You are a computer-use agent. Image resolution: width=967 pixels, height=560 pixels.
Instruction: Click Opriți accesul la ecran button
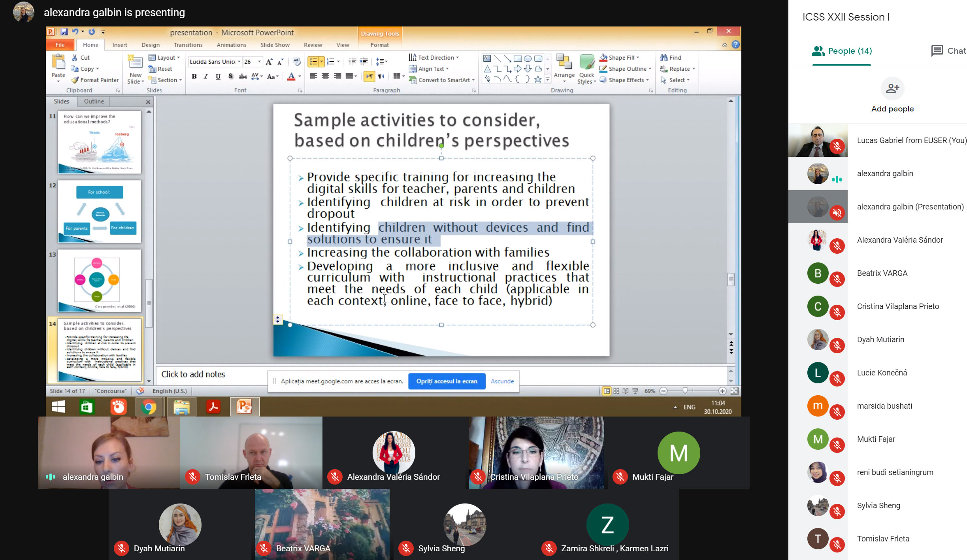tap(447, 381)
